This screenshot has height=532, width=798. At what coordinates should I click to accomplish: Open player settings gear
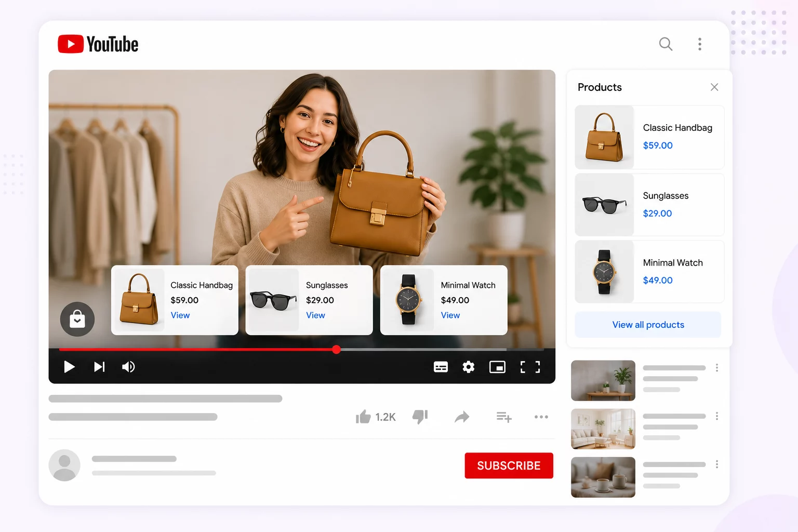469,367
